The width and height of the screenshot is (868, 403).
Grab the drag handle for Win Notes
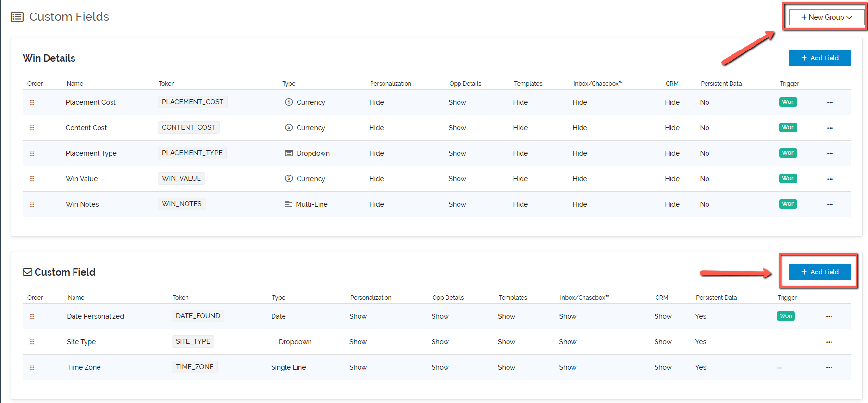[32, 204]
